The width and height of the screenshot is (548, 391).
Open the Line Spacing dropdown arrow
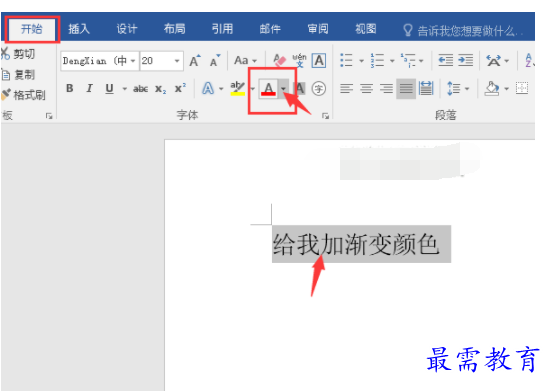point(467,89)
